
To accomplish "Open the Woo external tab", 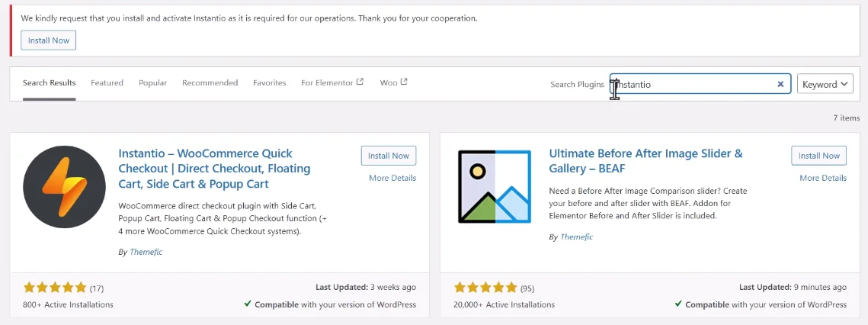I will [x=393, y=82].
